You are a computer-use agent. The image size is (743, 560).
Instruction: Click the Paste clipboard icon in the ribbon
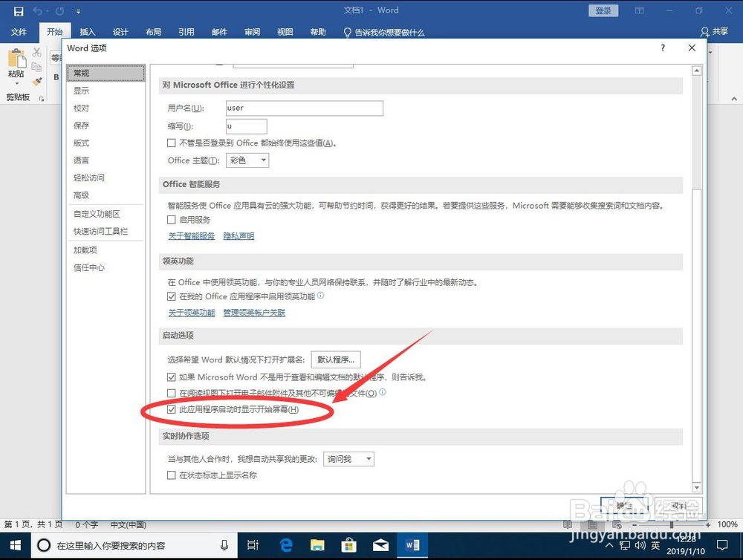16,58
